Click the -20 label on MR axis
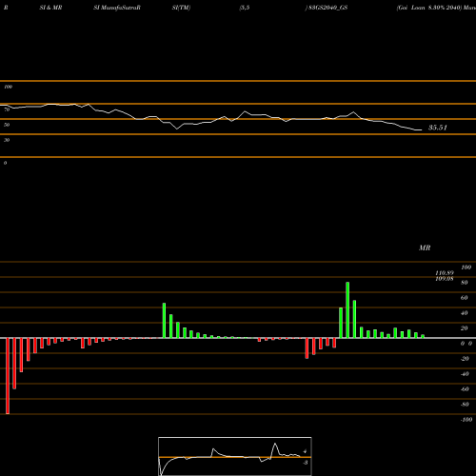Screen dimensions: 476x476 click(x=465, y=359)
